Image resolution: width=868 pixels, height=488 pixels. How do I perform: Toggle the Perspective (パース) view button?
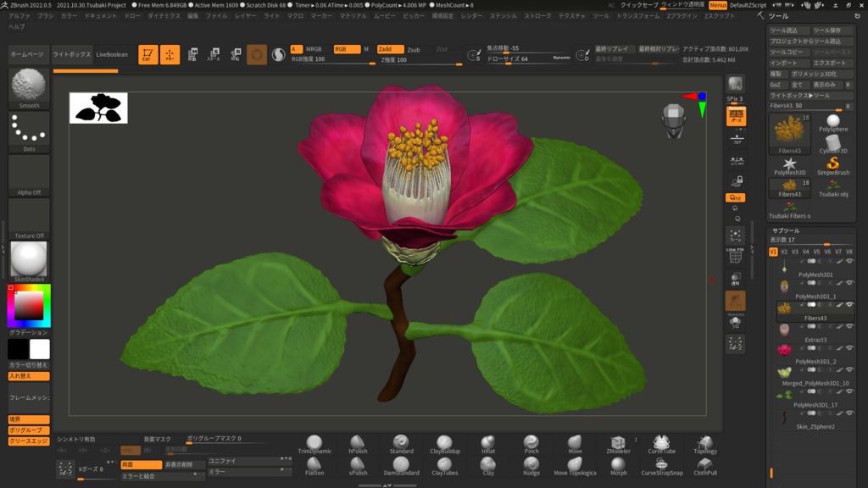[736, 116]
